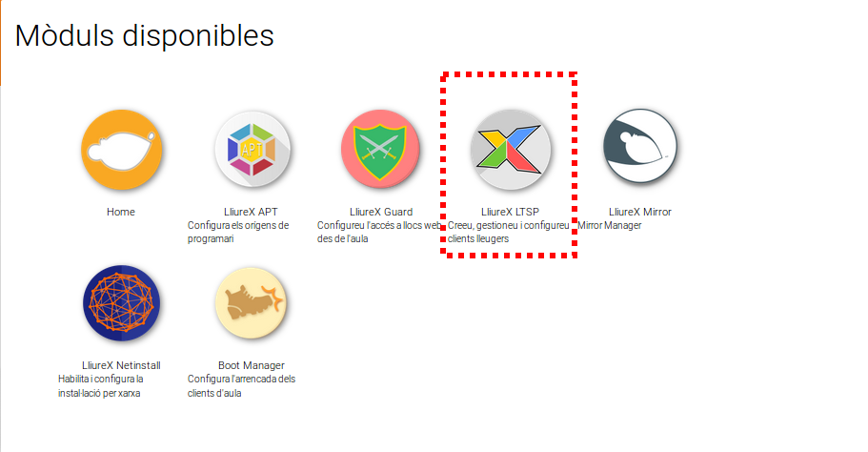Choose the "LliureX Guard" module title

[x=381, y=212]
